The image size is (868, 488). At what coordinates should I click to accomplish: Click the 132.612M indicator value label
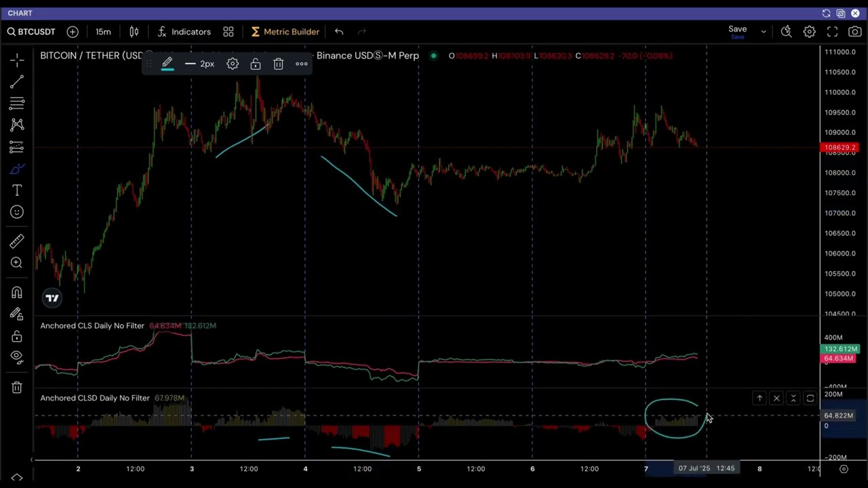pyautogui.click(x=840, y=349)
